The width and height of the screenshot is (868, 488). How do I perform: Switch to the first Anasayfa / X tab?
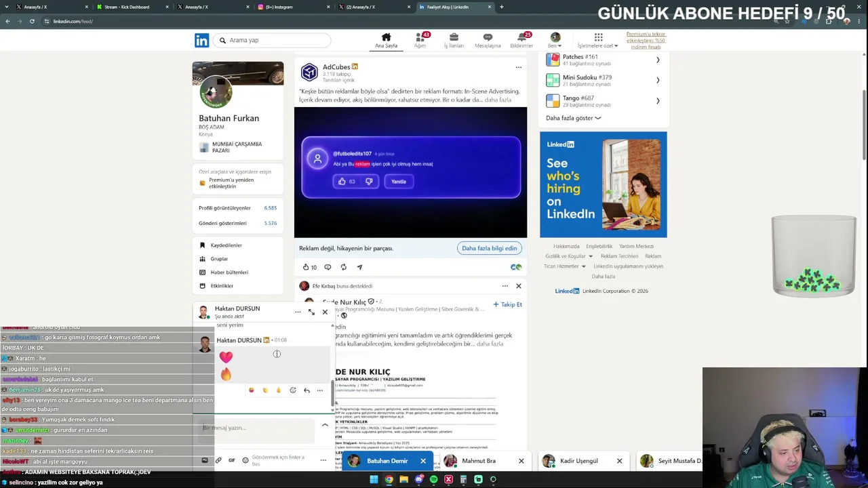click(51, 7)
